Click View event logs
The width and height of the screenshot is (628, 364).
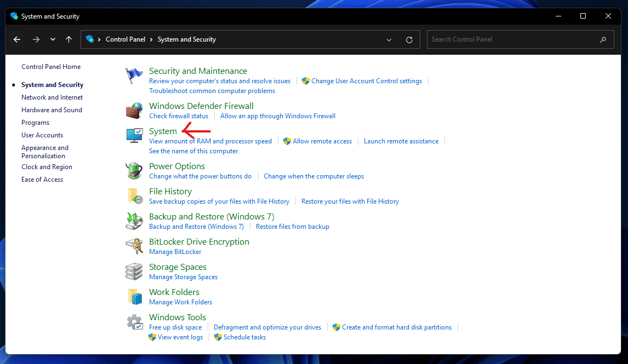[180, 338]
